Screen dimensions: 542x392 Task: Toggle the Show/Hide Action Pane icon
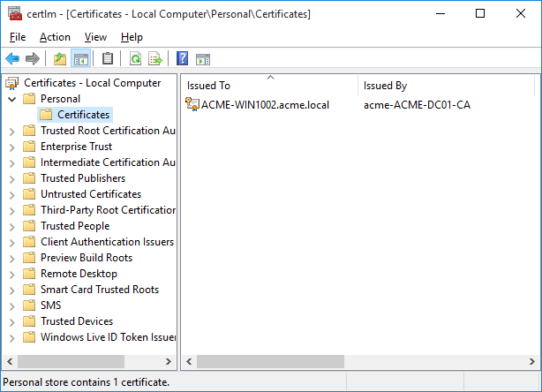[203, 59]
